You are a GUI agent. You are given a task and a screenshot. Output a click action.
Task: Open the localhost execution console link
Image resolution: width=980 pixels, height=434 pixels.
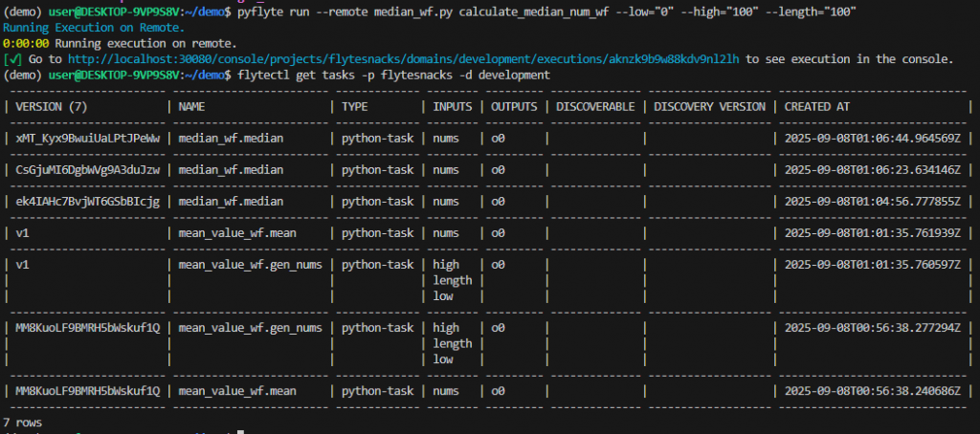pos(404,59)
